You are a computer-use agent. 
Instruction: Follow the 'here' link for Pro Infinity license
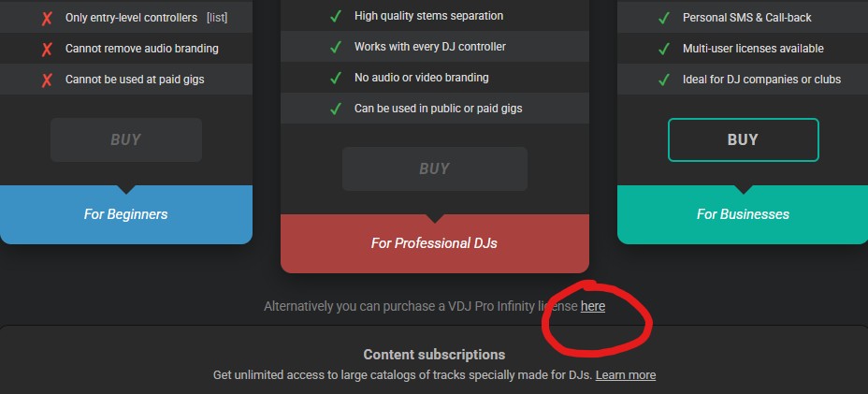592,306
